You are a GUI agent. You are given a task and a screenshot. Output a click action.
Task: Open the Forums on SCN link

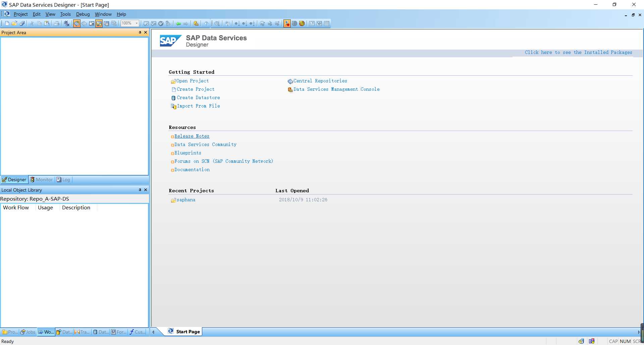tap(224, 161)
